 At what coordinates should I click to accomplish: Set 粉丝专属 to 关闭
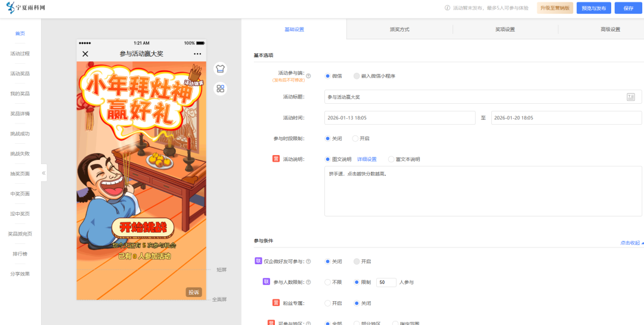point(357,303)
